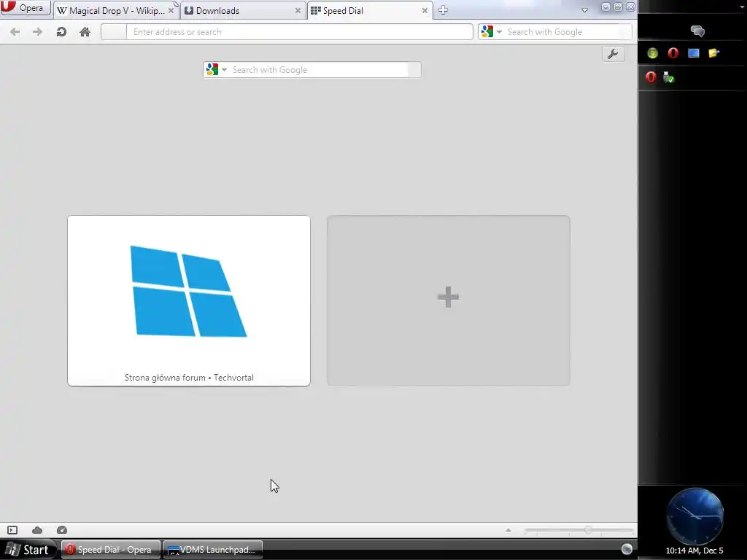Click the analog clock gadget
The height and width of the screenshot is (560, 747).
695,516
